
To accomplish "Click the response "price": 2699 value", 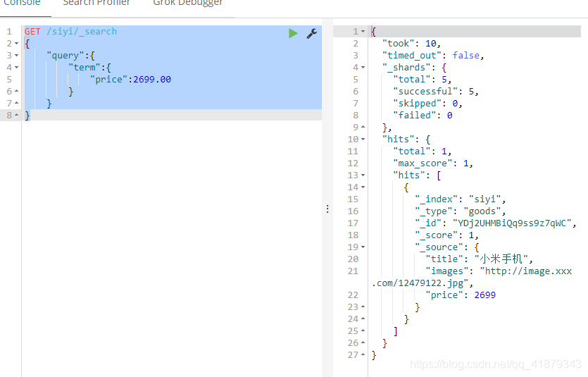I will pyautogui.click(x=485, y=295).
